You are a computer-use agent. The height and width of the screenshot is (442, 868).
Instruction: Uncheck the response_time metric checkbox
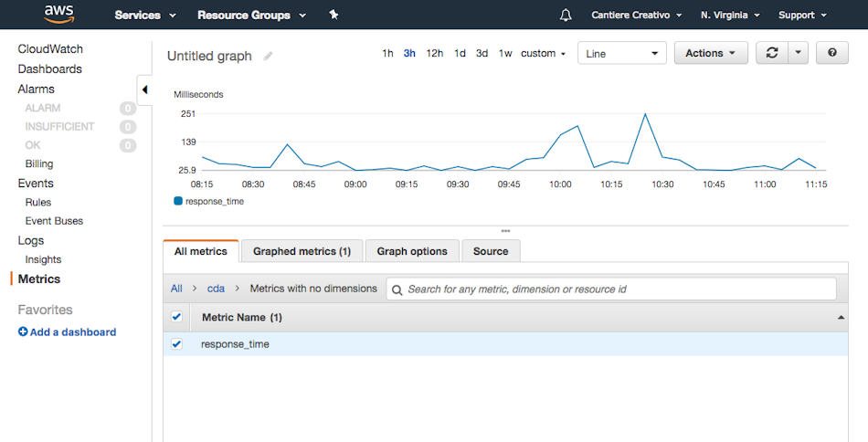point(176,344)
